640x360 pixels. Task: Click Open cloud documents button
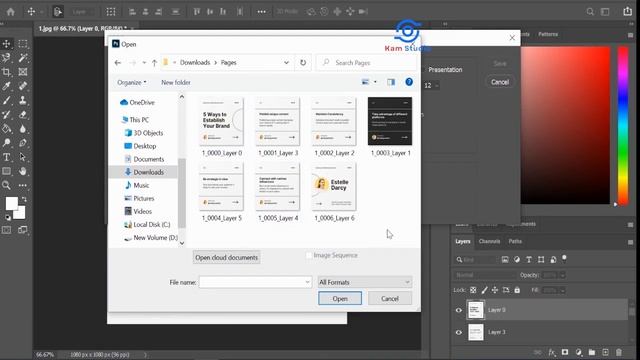tap(227, 258)
